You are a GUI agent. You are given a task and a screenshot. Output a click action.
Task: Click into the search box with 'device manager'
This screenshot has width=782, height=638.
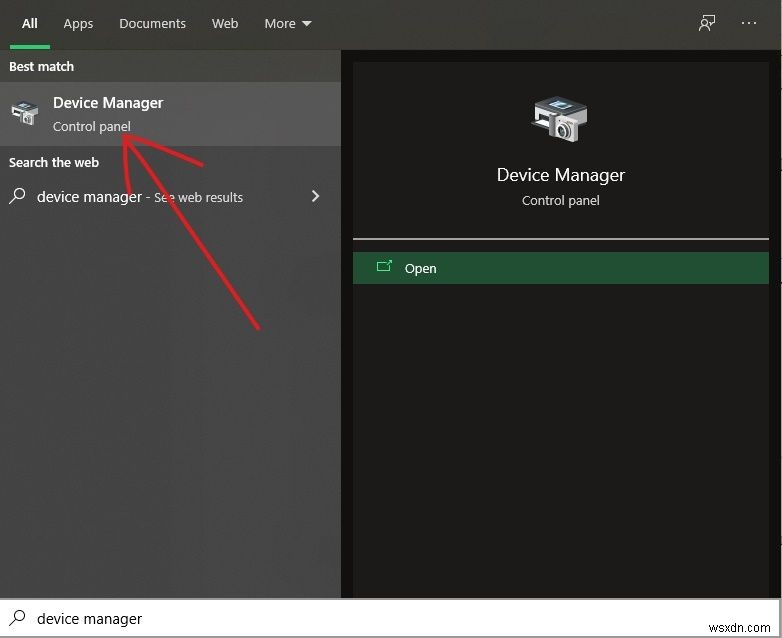coord(389,618)
